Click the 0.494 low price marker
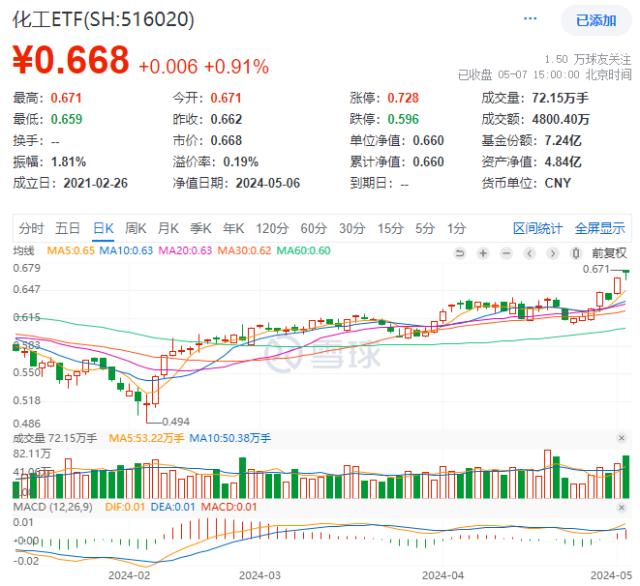The width and height of the screenshot is (640, 586). tap(176, 421)
